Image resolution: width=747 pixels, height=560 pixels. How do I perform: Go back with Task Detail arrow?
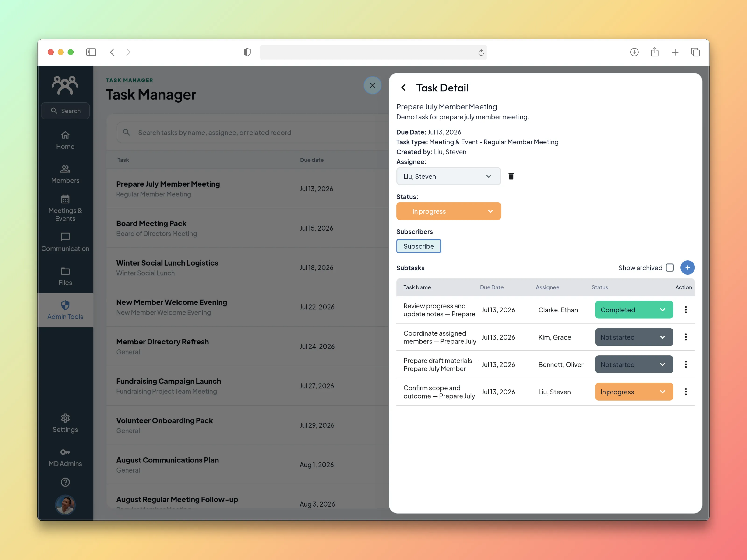click(404, 88)
